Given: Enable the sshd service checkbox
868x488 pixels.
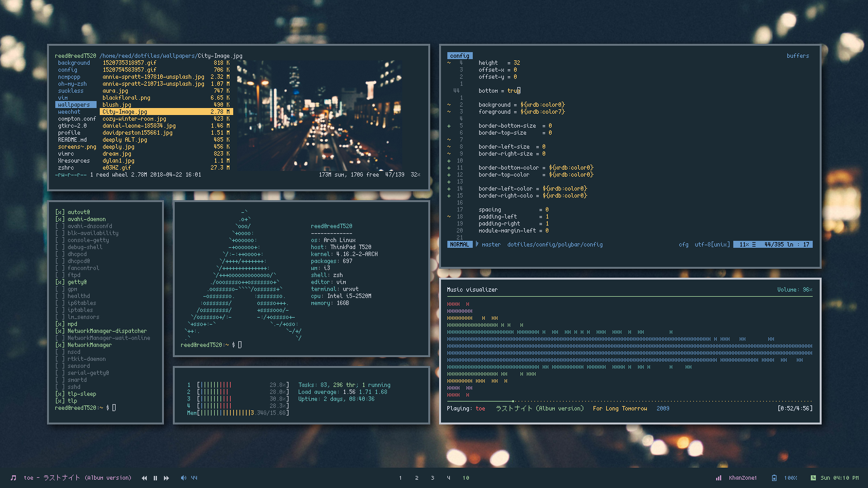Looking at the screenshot, I should 60,387.
